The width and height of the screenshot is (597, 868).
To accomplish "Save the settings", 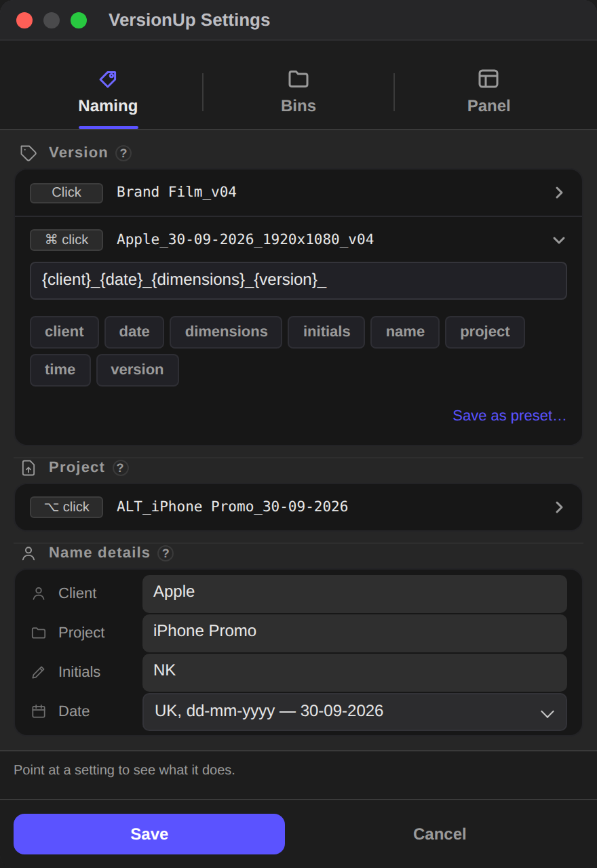I will pos(149,834).
